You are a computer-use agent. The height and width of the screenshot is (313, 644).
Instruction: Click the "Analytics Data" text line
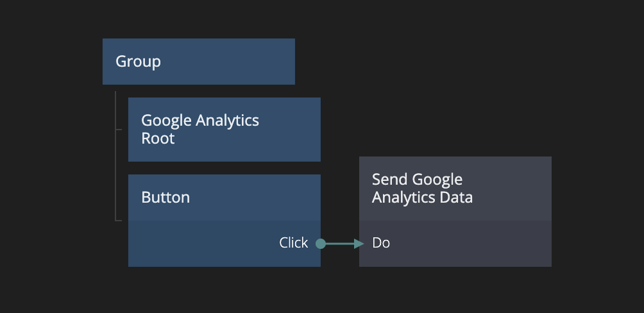422,198
